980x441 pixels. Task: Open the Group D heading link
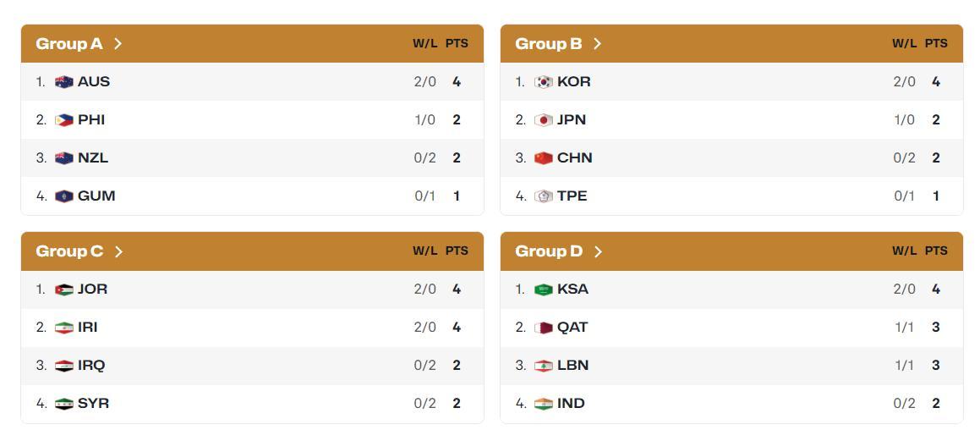point(549,251)
